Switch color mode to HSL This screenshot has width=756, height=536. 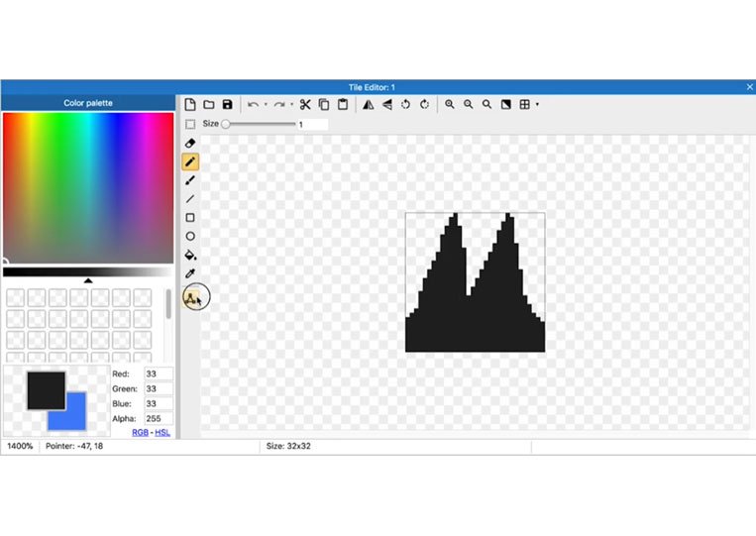162,432
